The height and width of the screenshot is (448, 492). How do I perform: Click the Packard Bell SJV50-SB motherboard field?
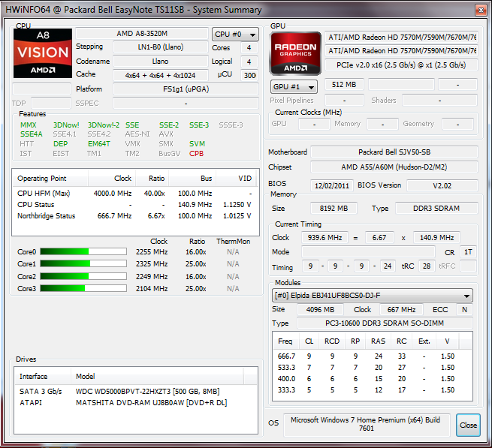tap(394, 152)
